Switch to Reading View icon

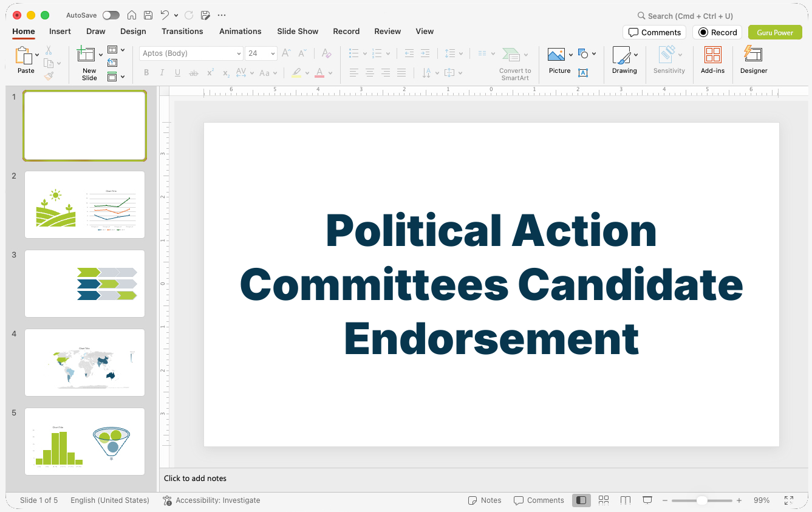(626, 500)
